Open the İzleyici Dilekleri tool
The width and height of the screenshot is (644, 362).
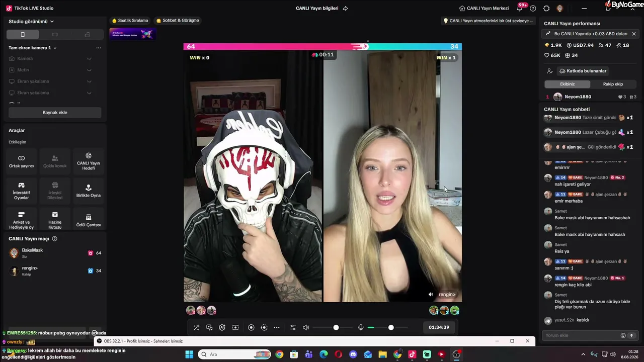click(x=55, y=191)
